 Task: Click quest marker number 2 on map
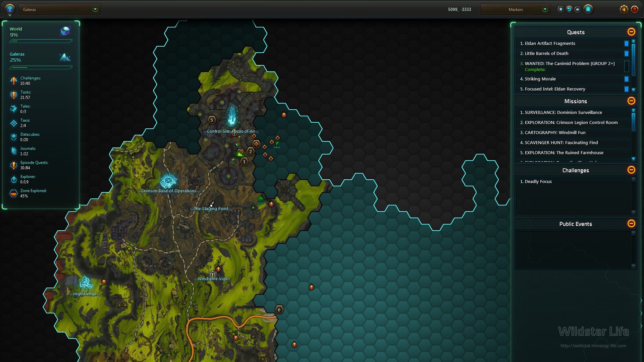(251, 152)
